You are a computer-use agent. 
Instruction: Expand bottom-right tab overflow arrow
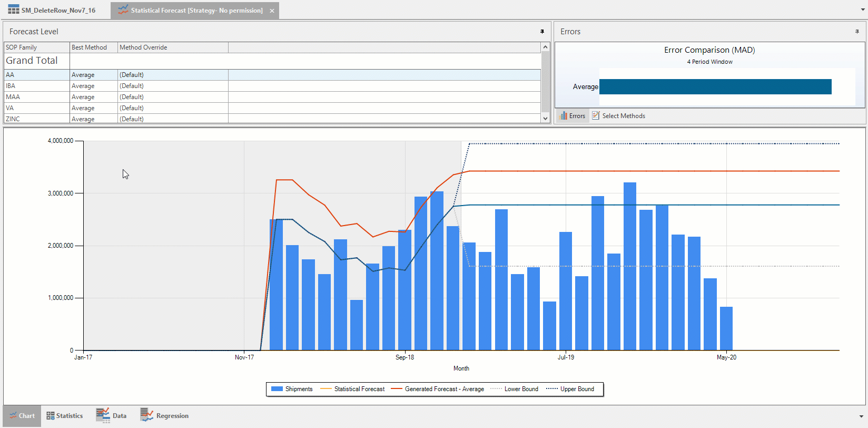(x=861, y=416)
